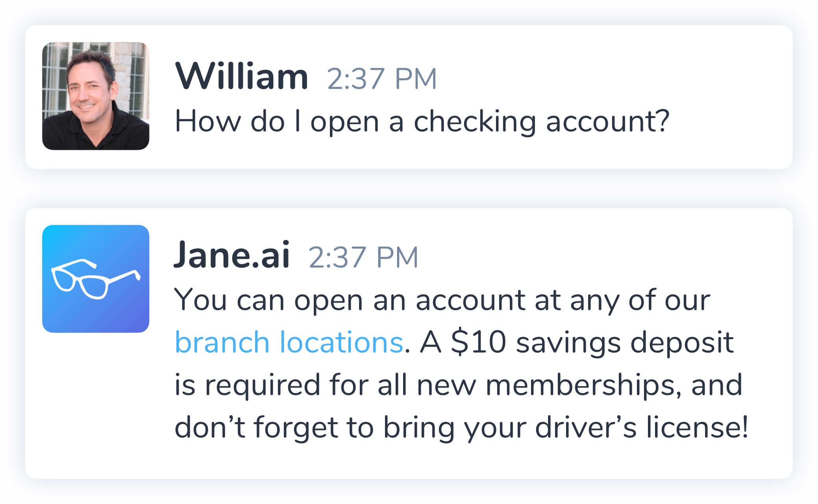This screenshot has width=818, height=504.
Task: Click "account?" at the end of William's question
Action: click(607, 121)
